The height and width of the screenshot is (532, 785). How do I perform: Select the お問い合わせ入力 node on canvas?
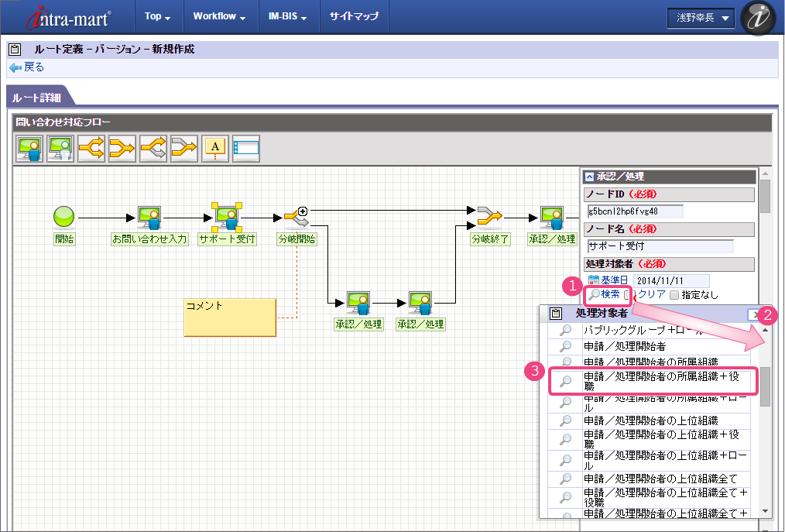(x=149, y=218)
